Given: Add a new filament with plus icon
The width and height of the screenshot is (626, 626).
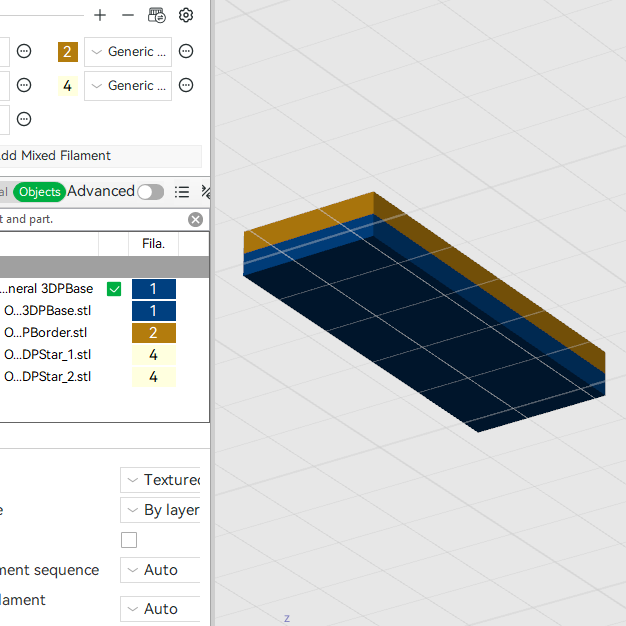Looking at the screenshot, I should (100, 16).
